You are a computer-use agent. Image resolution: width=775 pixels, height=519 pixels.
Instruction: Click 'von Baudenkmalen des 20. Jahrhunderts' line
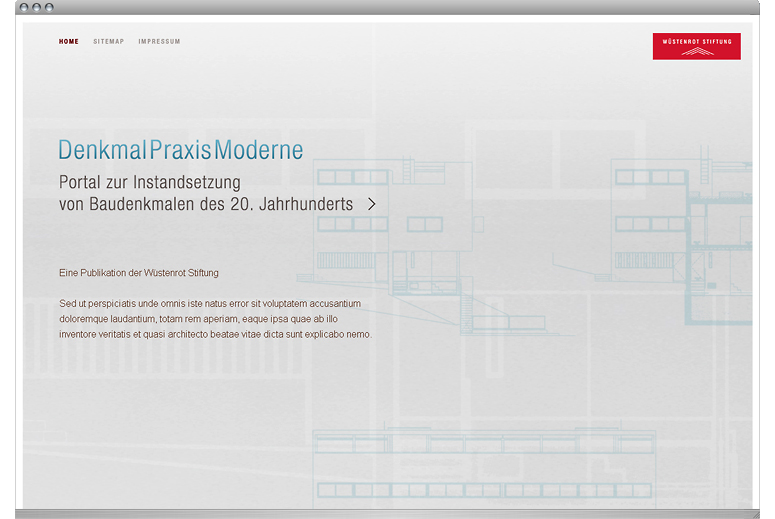[206, 204]
